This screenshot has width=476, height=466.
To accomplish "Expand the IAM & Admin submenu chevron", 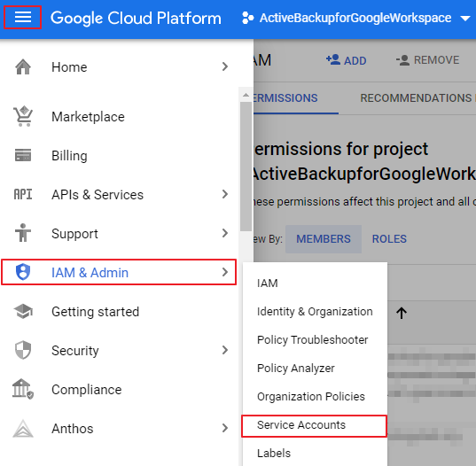I will coord(225,272).
